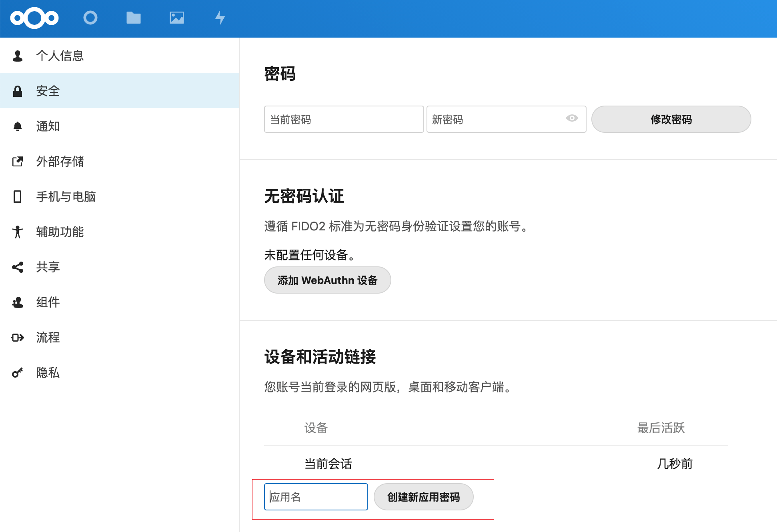This screenshot has width=777, height=532.
Task: Click the share icon beside 共享
Action: (18, 267)
